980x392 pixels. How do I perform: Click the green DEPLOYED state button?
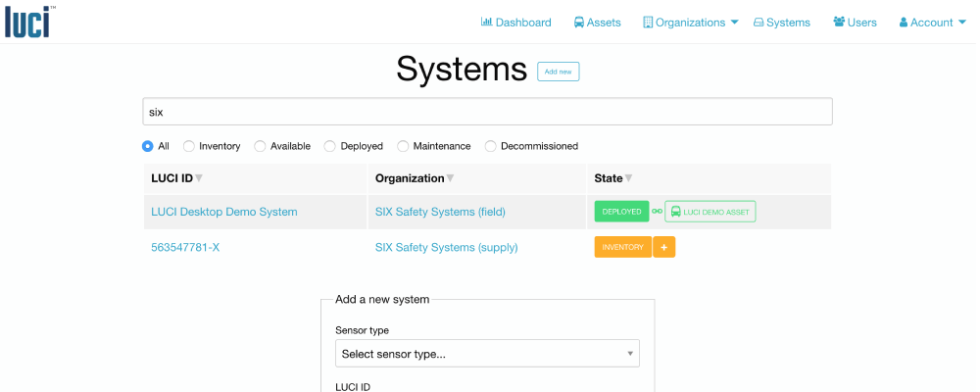[622, 212]
